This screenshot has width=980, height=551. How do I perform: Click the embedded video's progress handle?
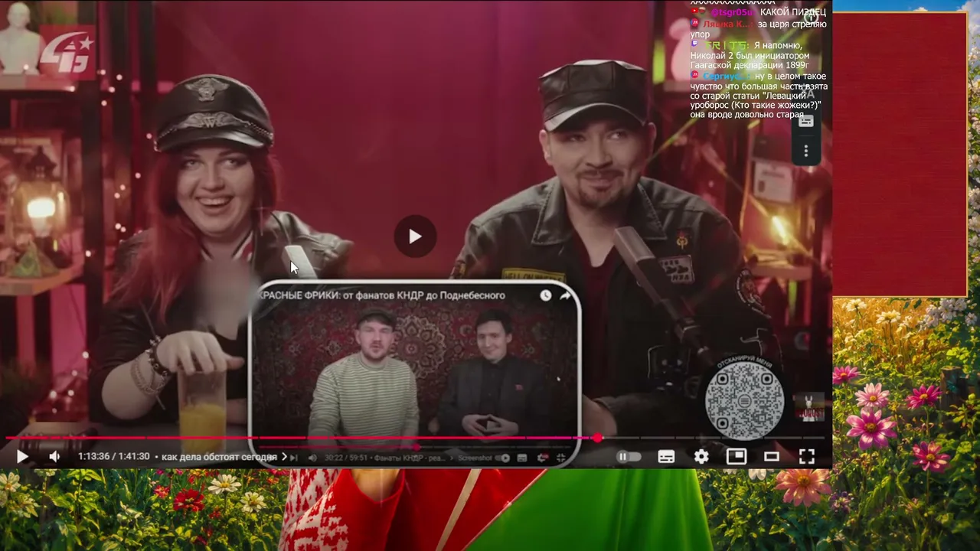[416, 446]
